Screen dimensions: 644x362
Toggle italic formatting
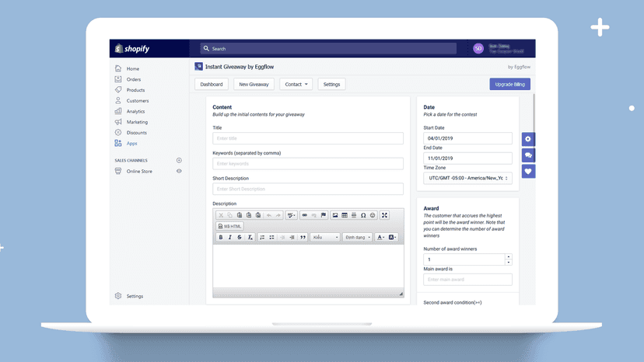(230, 237)
